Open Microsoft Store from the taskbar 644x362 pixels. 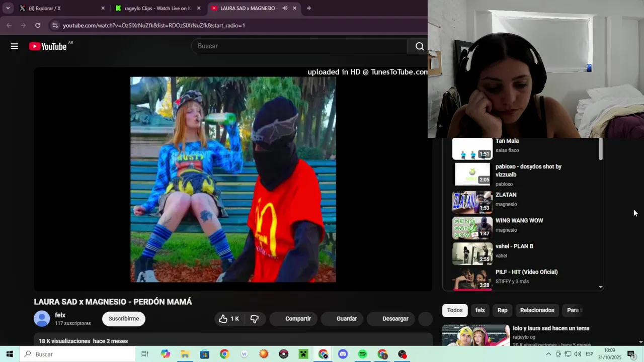(x=205, y=354)
